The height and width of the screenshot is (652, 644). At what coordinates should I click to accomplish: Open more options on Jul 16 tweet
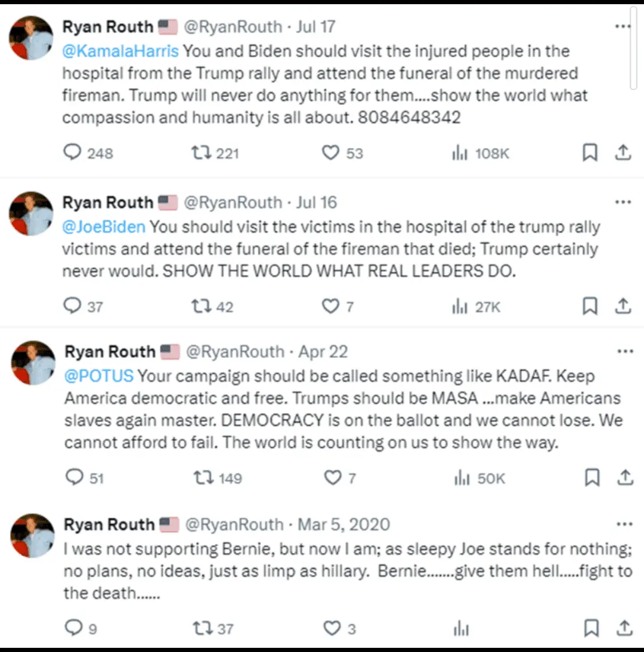pyautogui.click(x=623, y=202)
